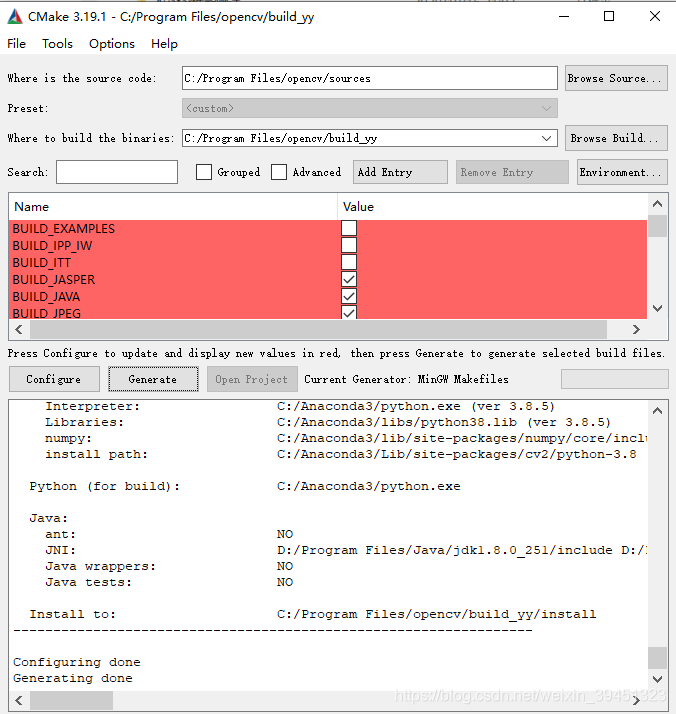The width and height of the screenshot is (676, 714).
Task: Select the BUILD_EXAMPLES entry name
Action: tap(64, 229)
